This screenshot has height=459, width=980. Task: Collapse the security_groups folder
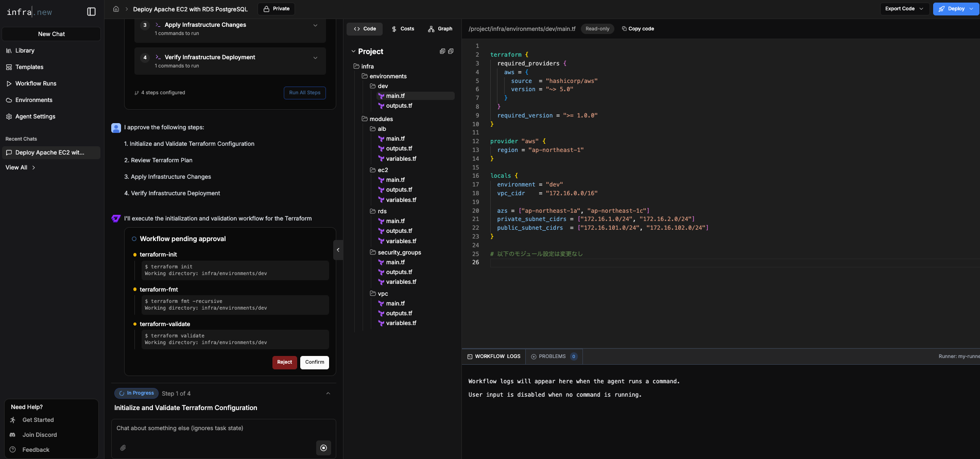pyautogui.click(x=395, y=252)
